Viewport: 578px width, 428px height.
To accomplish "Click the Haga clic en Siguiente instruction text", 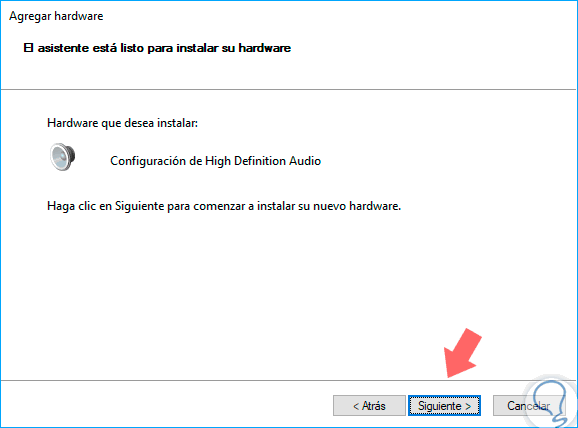I will (x=224, y=206).
